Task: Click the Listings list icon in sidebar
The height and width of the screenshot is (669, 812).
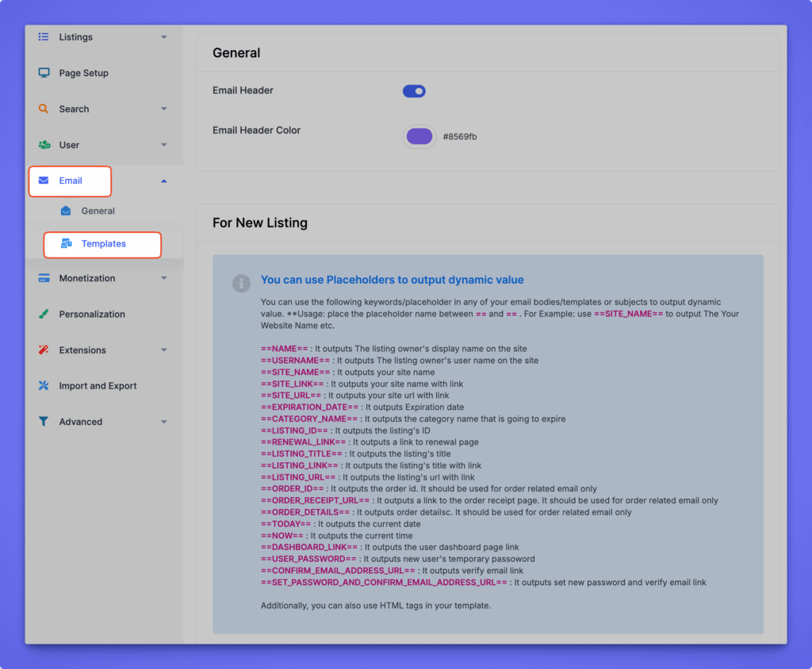Action: (x=44, y=37)
